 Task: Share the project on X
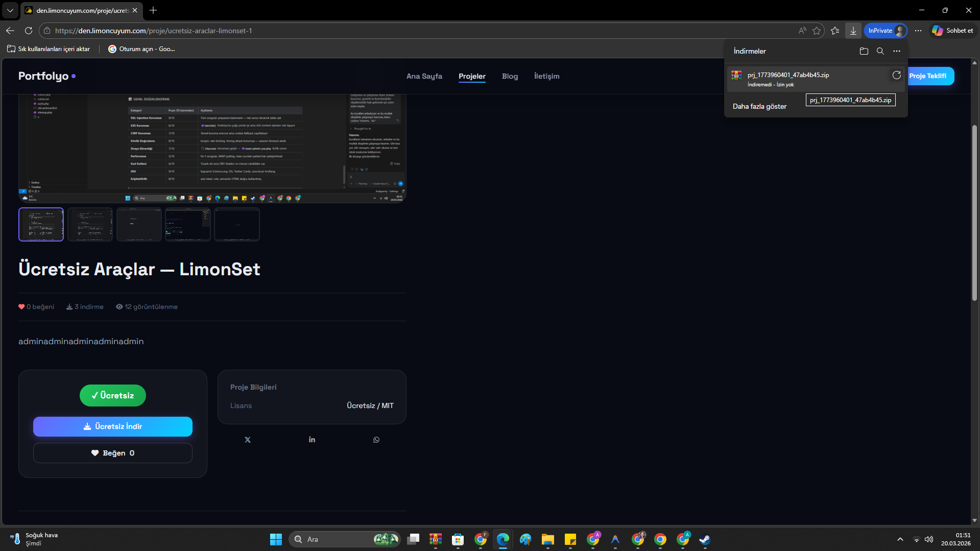pos(248,440)
